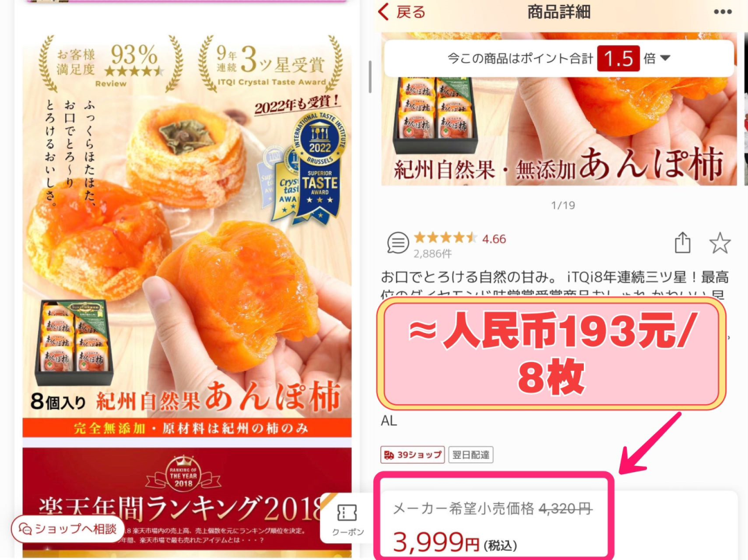Click the 1/19 image page indicator
Image resolution: width=748 pixels, height=560 pixels.
(x=563, y=206)
